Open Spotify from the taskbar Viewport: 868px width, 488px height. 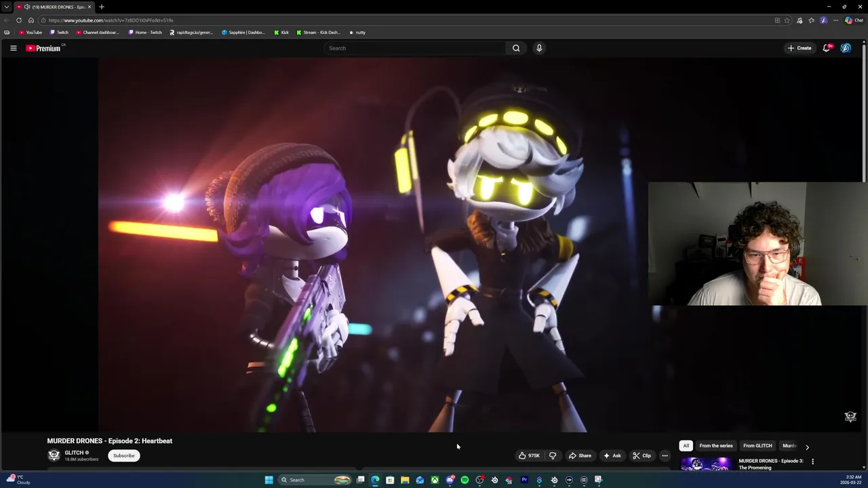[465, 480]
